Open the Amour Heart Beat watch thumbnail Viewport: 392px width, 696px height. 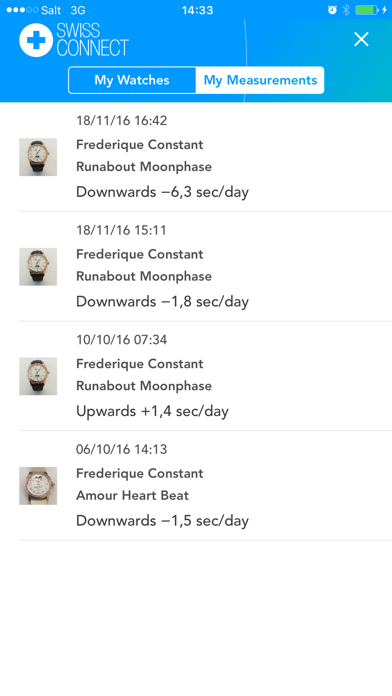coord(38,486)
